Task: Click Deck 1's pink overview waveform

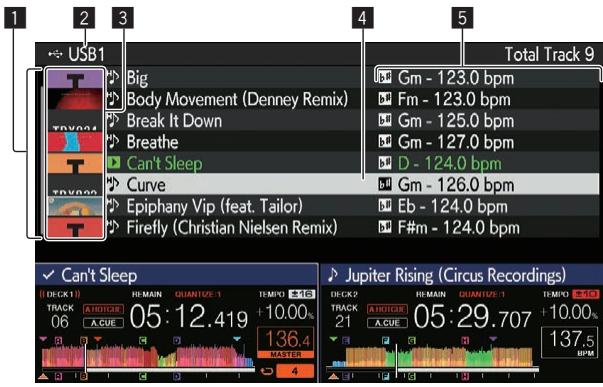Action: [x=148, y=356]
